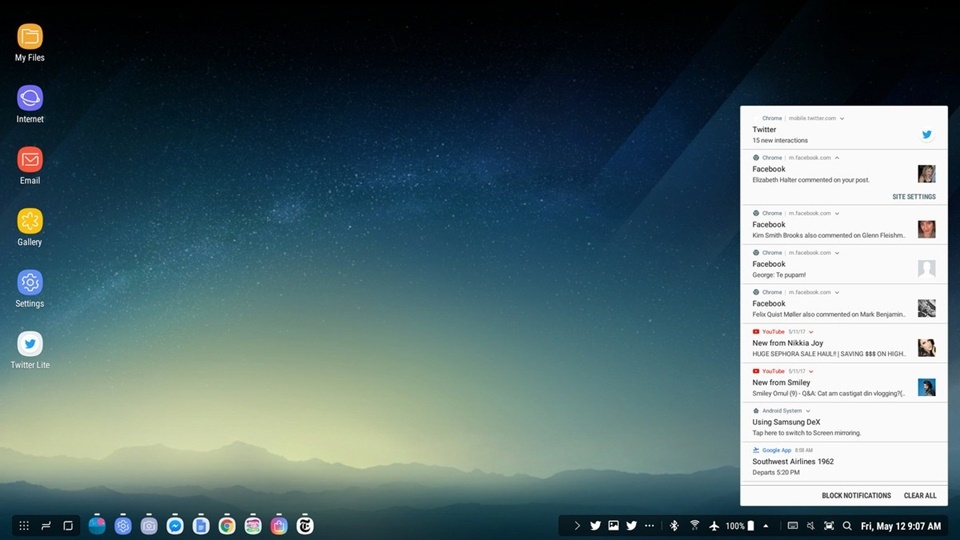960x540 pixels.
Task: Expand the George Facebook notification chevron
Action: click(x=837, y=252)
